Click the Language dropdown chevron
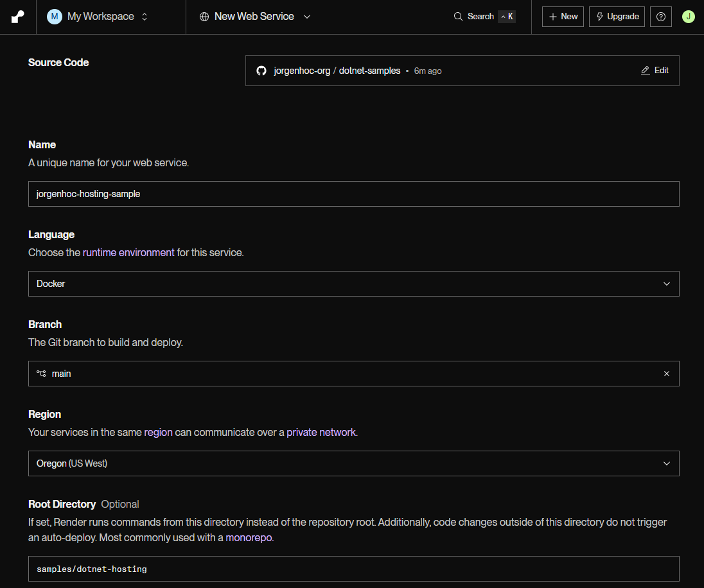This screenshot has width=704, height=588. tap(666, 284)
